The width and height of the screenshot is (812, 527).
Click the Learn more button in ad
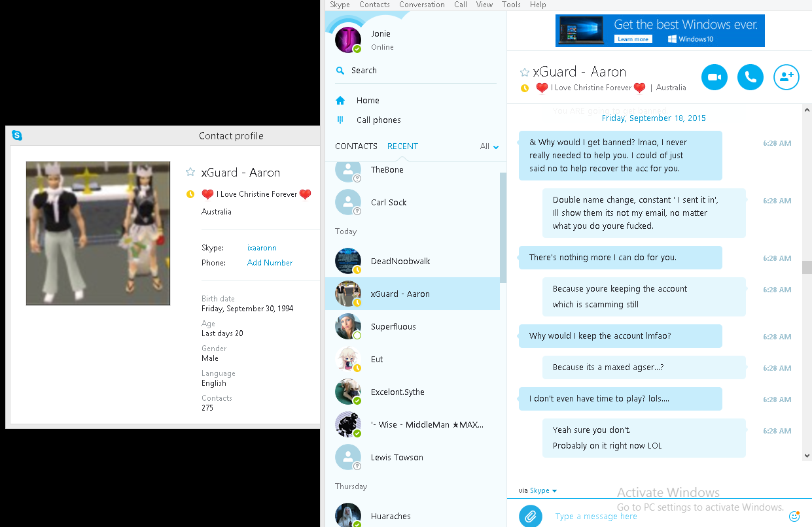coord(633,39)
